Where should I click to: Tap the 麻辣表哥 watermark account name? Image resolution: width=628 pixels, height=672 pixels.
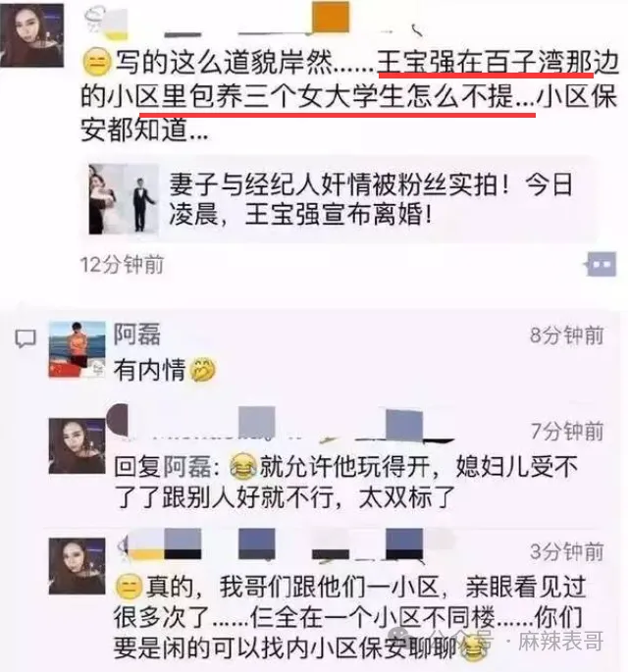click(560, 642)
